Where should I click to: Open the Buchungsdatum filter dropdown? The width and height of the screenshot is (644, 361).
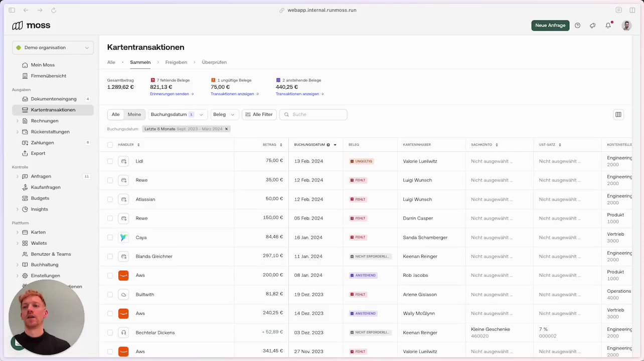(178, 114)
